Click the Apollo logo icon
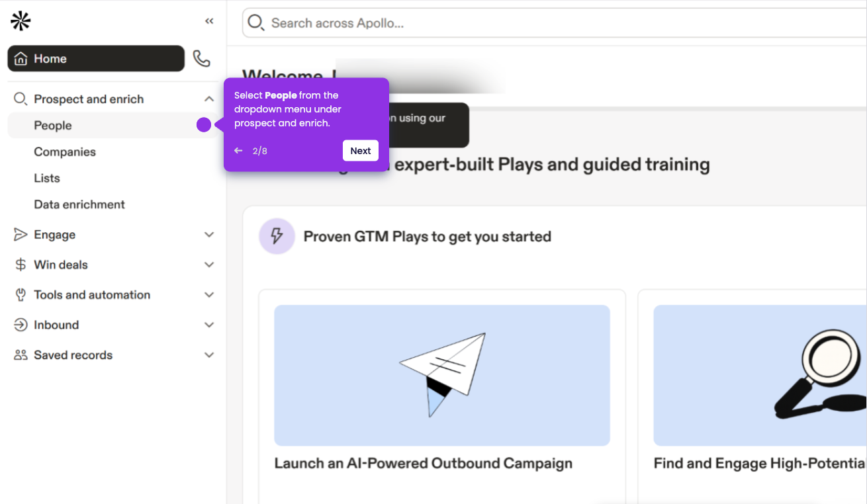 21,21
